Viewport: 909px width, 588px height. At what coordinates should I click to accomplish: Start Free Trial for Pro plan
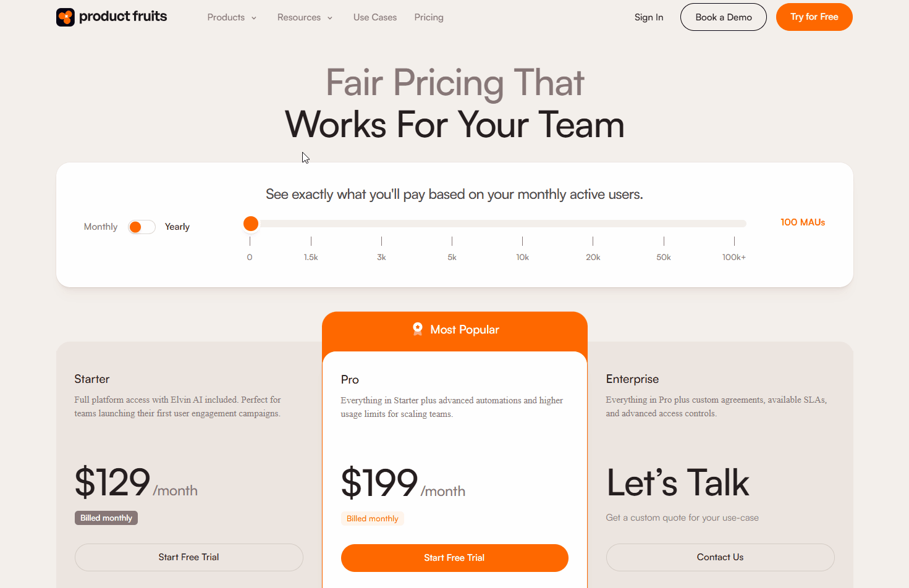pyautogui.click(x=454, y=558)
